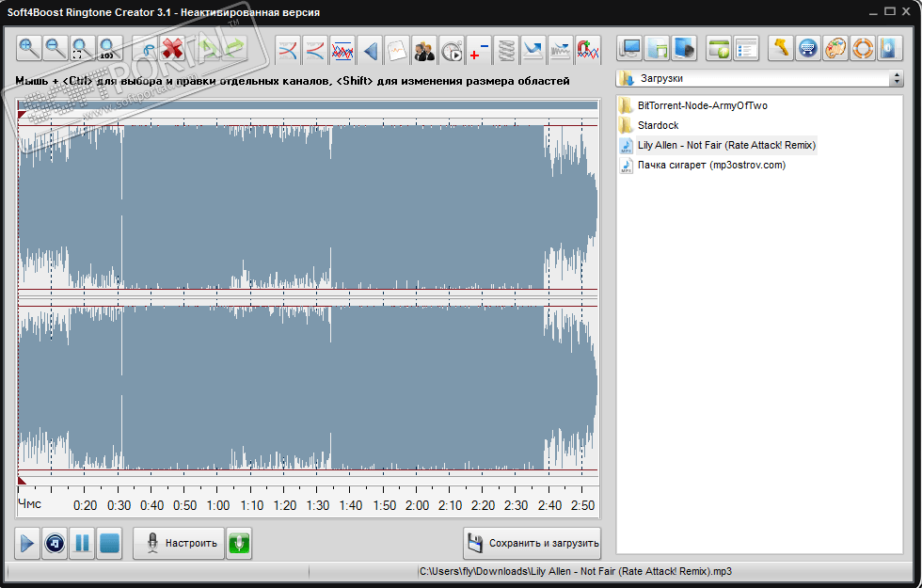Open the Загрузки folder dropdown
This screenshot has height=588, width=922.
(759, 78)
